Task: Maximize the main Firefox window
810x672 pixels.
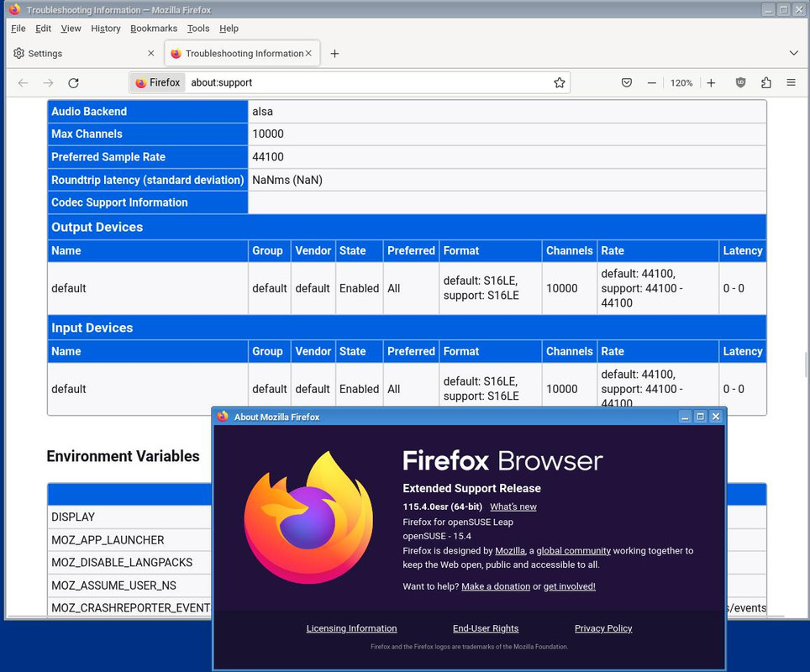Action: 784,10
